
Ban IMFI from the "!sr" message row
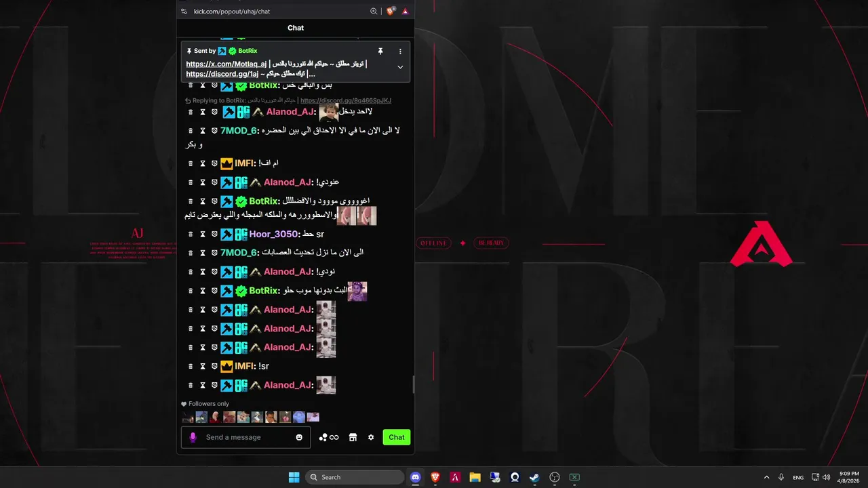[x=214, y=366]
